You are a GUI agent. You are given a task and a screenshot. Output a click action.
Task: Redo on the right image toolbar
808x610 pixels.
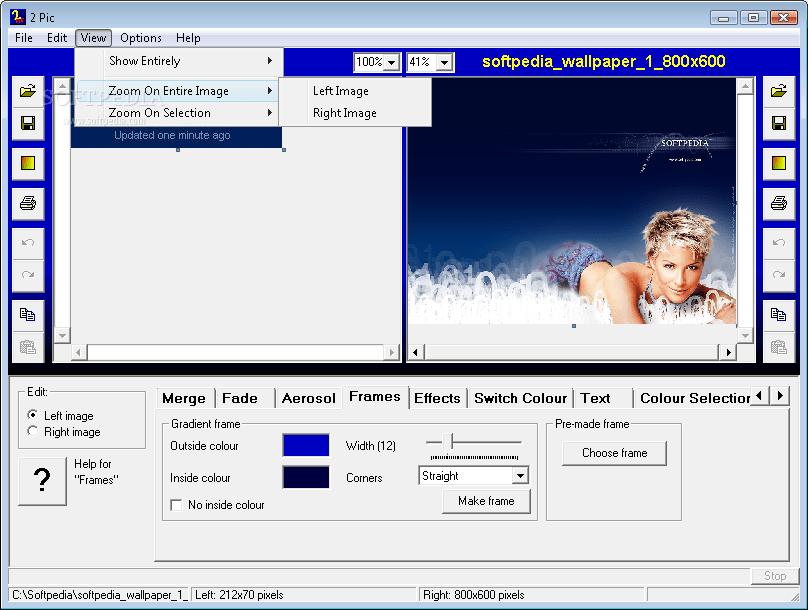click(779, 276)
